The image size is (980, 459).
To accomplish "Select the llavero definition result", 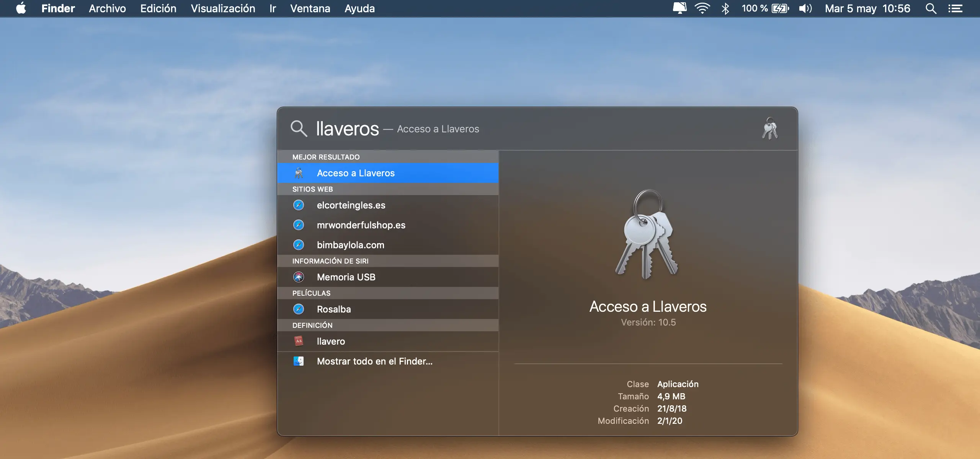I will [388, 341].
